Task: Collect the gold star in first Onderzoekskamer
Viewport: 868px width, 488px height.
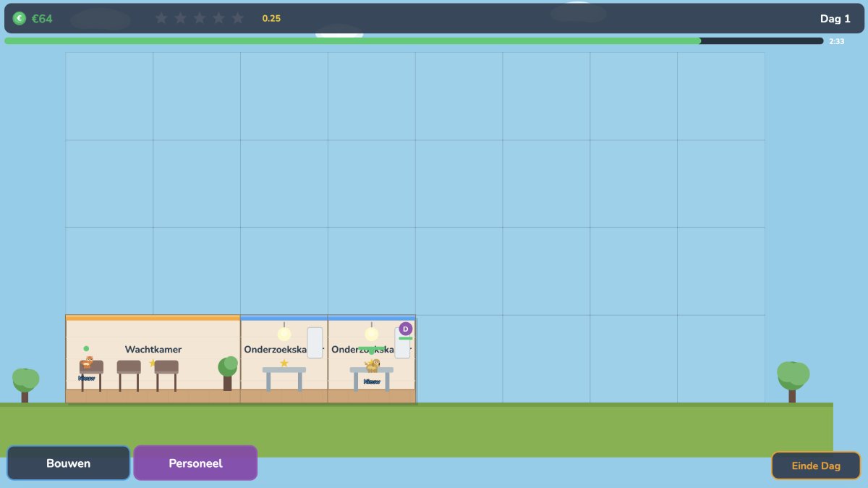Action: click(284, 363)
